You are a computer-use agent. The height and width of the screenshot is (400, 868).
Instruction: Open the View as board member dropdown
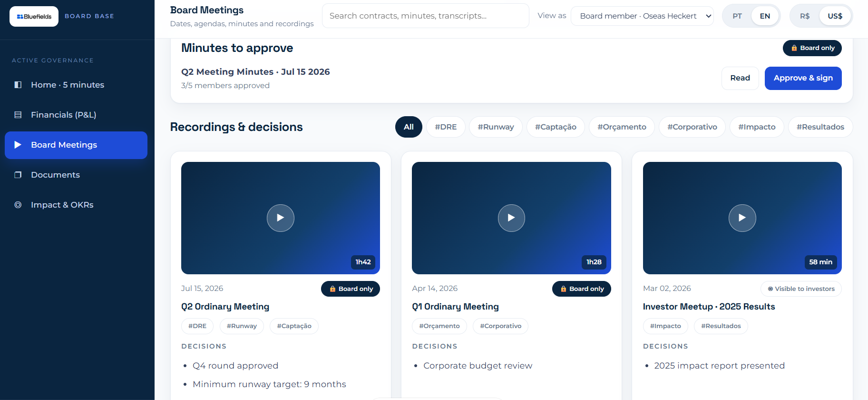point(642,16)
